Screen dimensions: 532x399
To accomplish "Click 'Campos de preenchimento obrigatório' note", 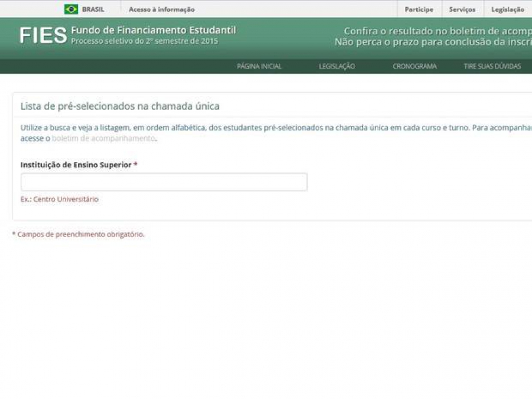I will pyautogui.click(x=79, y=234).
